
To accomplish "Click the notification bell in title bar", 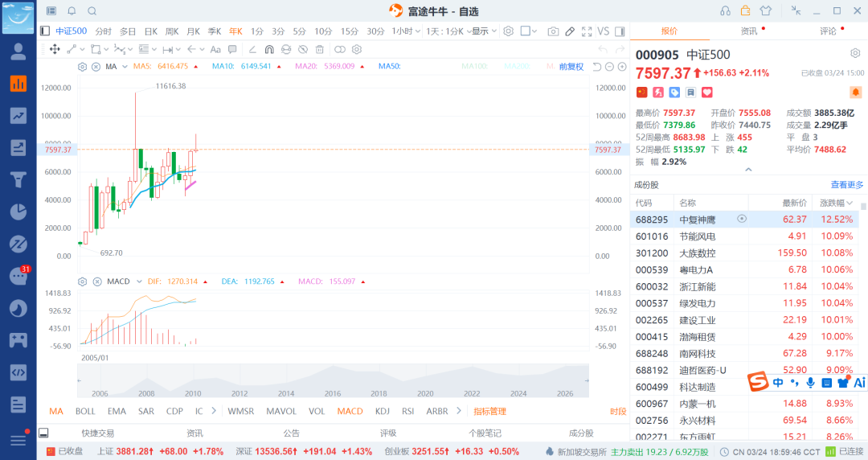I will pyautogui.click(x=72, y=11).
